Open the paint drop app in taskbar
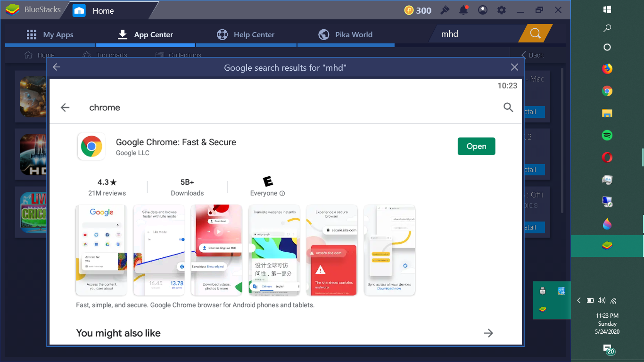The width and height of the screenshot is (644, 362). [607, 224]
